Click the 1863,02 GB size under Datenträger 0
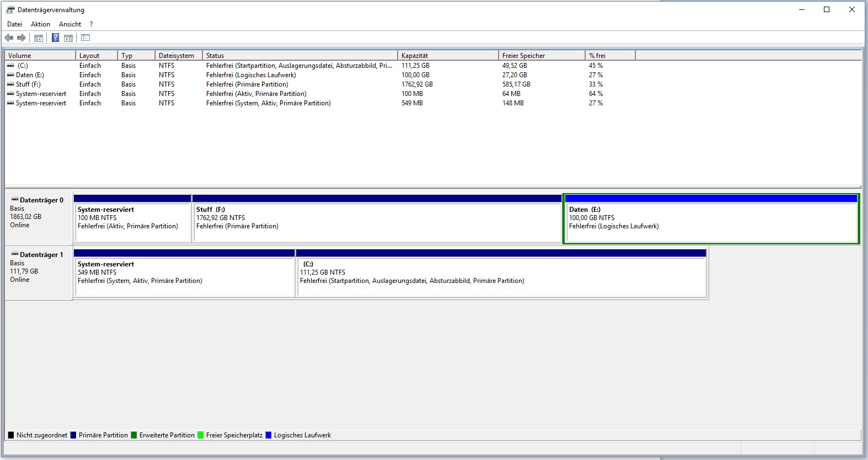The width and height of the screenshot is (868, 460). tap(25, 217)
